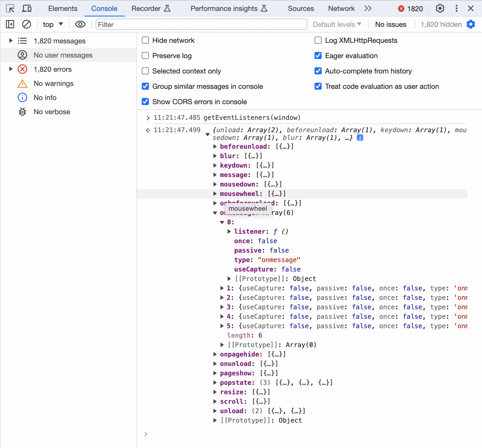Enable the Hide network checkbox
Screen dimensions: 482x448
click(145, 40)
